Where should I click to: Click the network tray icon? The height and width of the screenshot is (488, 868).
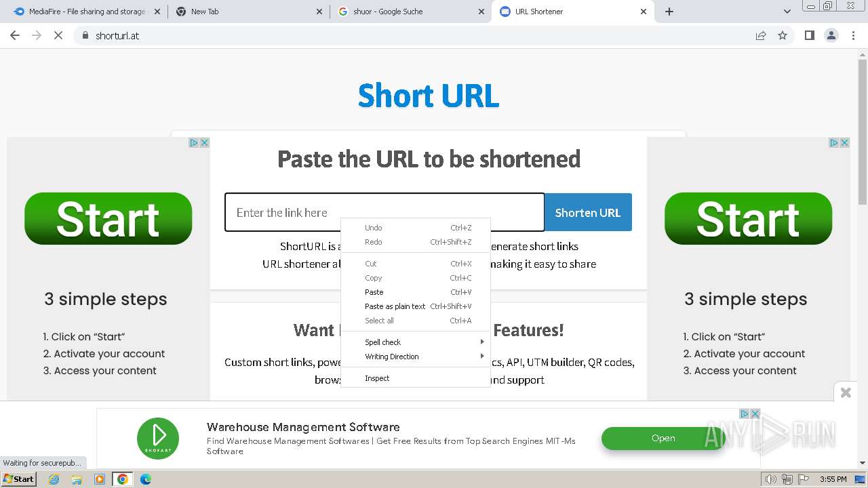tap(787, 479)
